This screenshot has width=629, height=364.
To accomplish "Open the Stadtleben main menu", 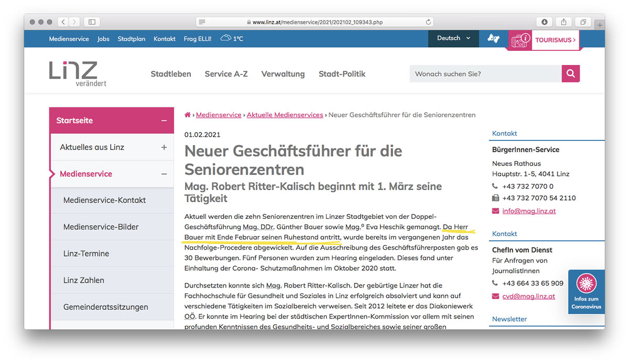I will [x=170, y=74].
